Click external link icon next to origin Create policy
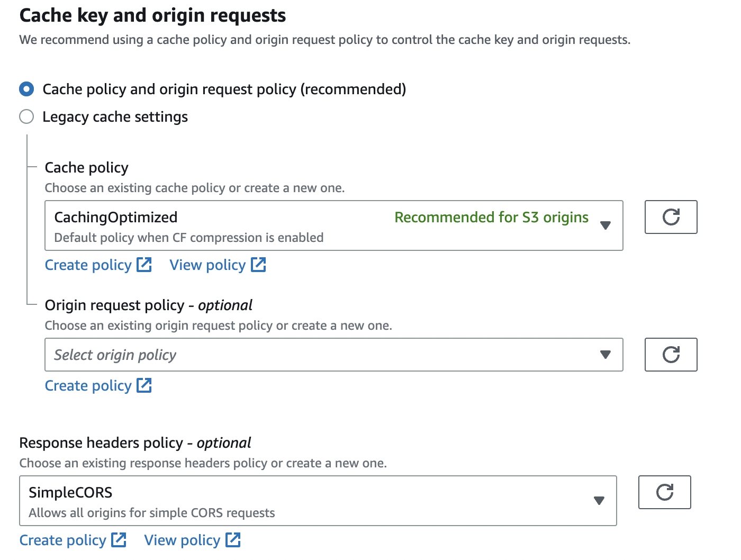 coord(144,385)
